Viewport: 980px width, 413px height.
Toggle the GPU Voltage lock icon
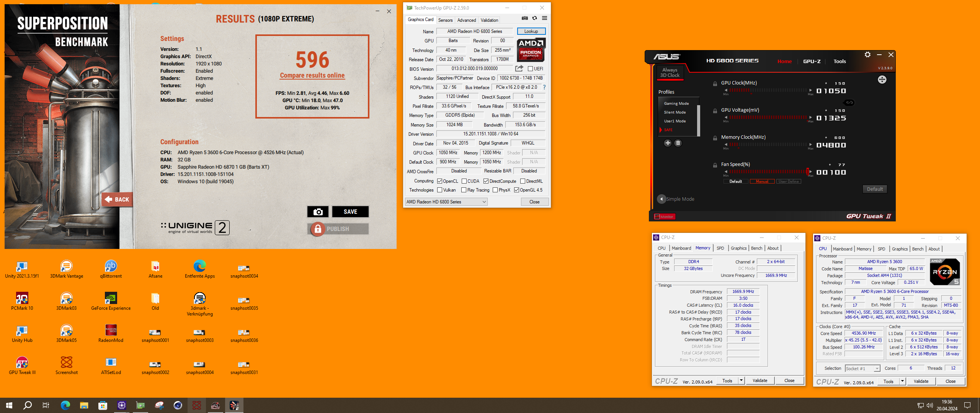point(715,111)
